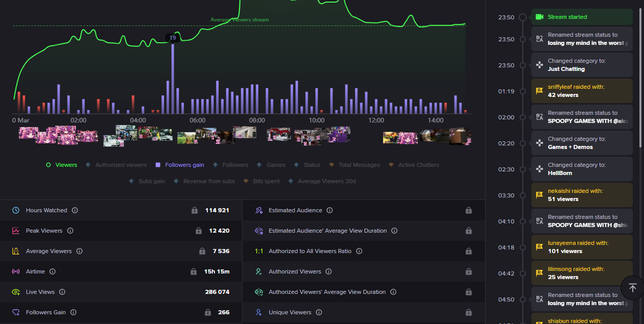Screen dimensions: 644x324
Task: Open the Stream started timeline event
Action: tap(582, 17)
